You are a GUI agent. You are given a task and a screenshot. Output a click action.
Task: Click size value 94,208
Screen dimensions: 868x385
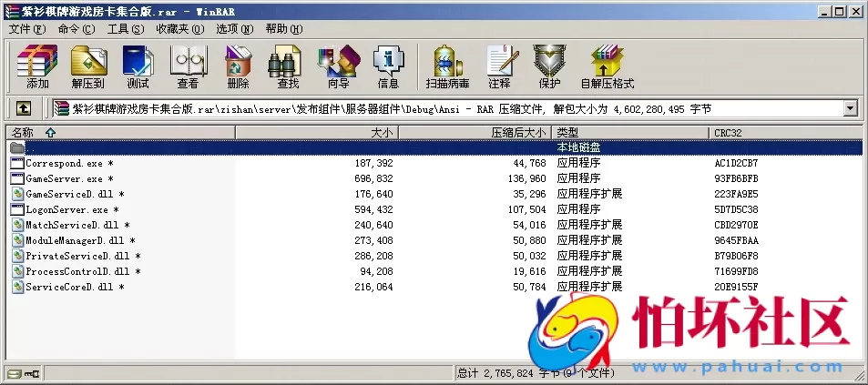pos(376,271)
